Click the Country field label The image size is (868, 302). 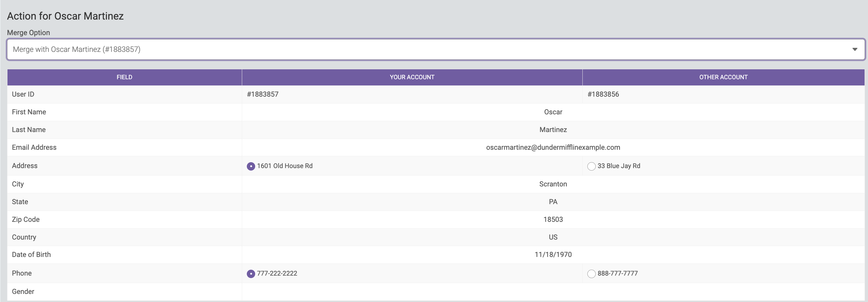(24, 237)
